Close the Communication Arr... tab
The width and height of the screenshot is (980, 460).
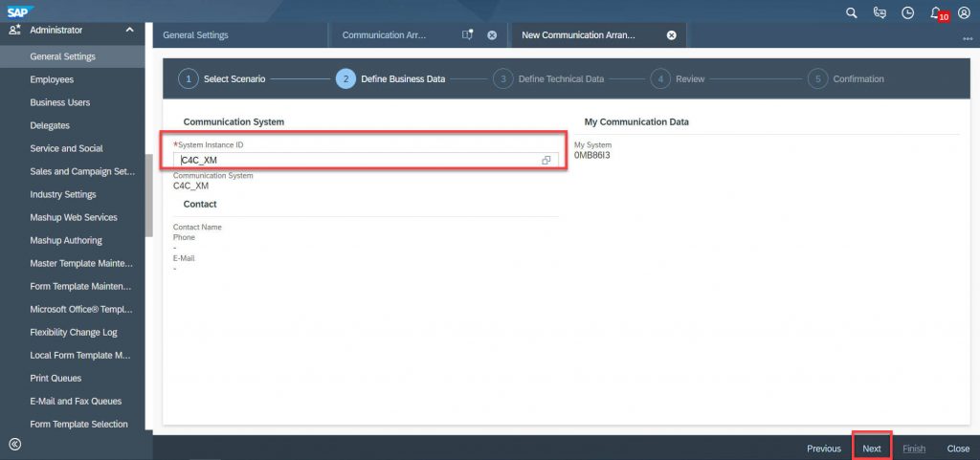[x=492, y=35]
